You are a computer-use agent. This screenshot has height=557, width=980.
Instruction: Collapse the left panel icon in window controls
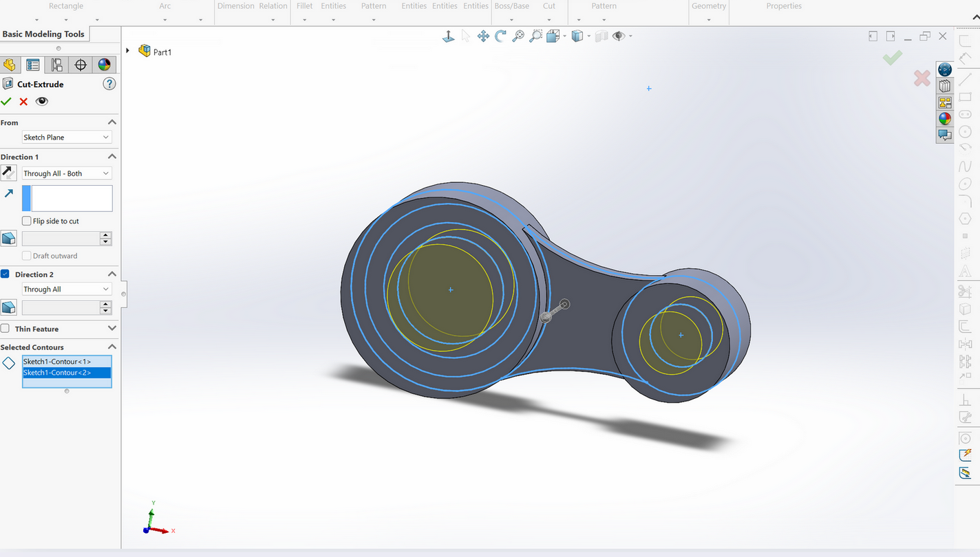[x=873, y=36]
